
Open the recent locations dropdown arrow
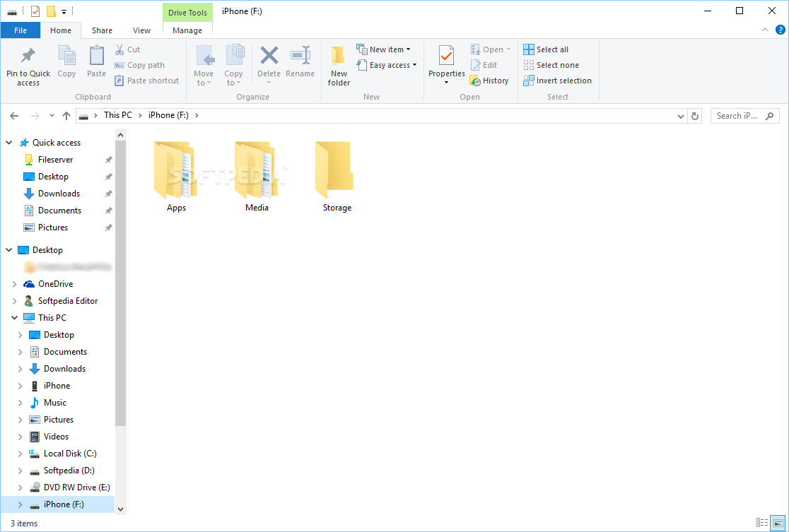[x=52, y=116]
